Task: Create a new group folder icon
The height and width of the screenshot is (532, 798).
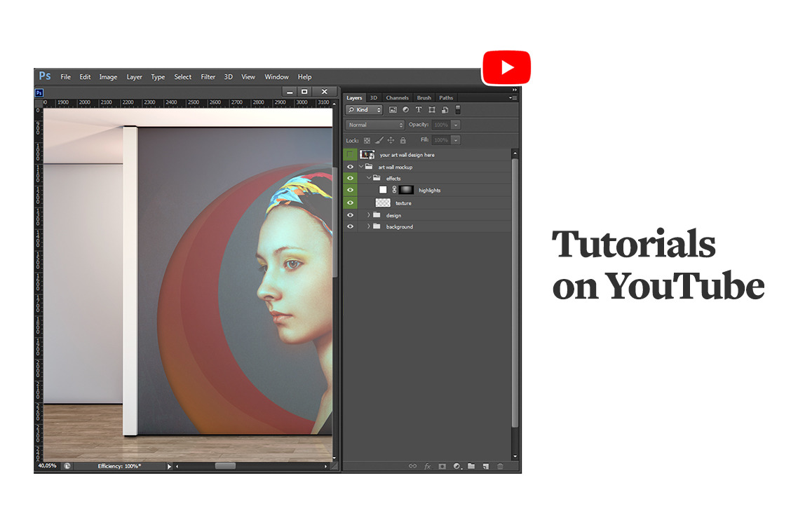Action: (x=471, y=466)
